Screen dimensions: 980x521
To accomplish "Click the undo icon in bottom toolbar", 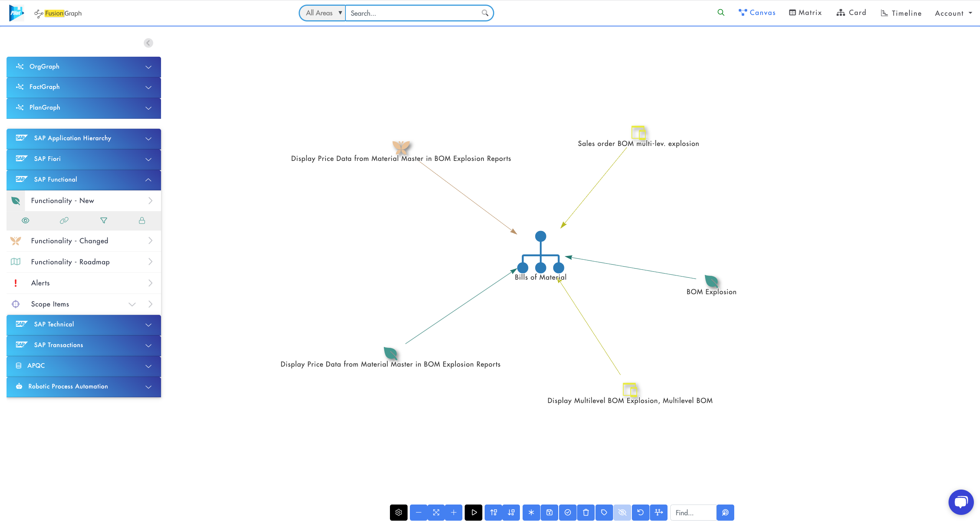I will click(x=641, y=512).
